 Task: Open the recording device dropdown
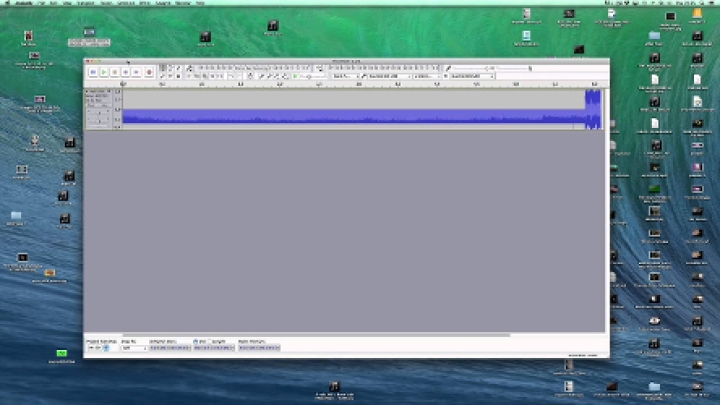(390, 76)
